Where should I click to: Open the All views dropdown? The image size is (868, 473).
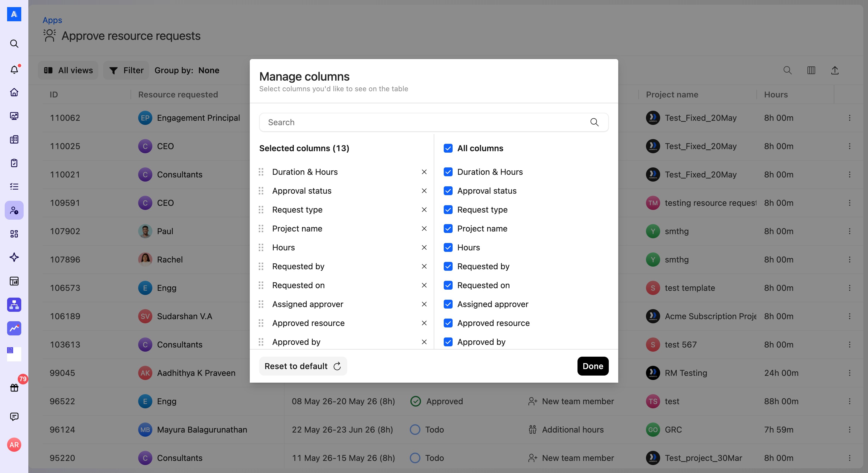(x=68, y=70)
